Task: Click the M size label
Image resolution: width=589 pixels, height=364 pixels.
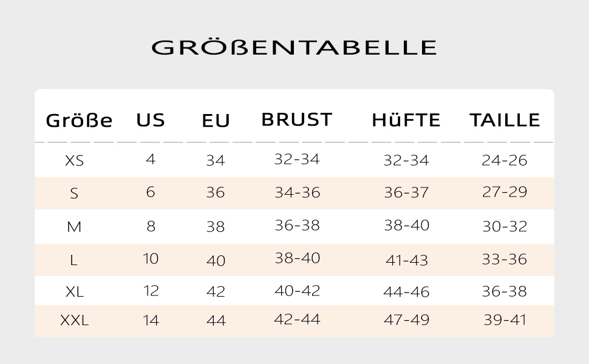Action: tap(74, 227)
